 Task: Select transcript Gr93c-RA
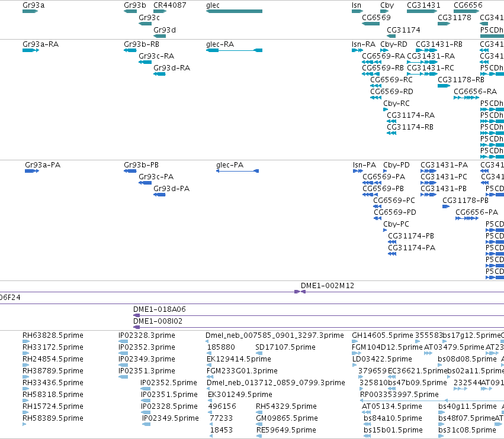pos(156,56)
